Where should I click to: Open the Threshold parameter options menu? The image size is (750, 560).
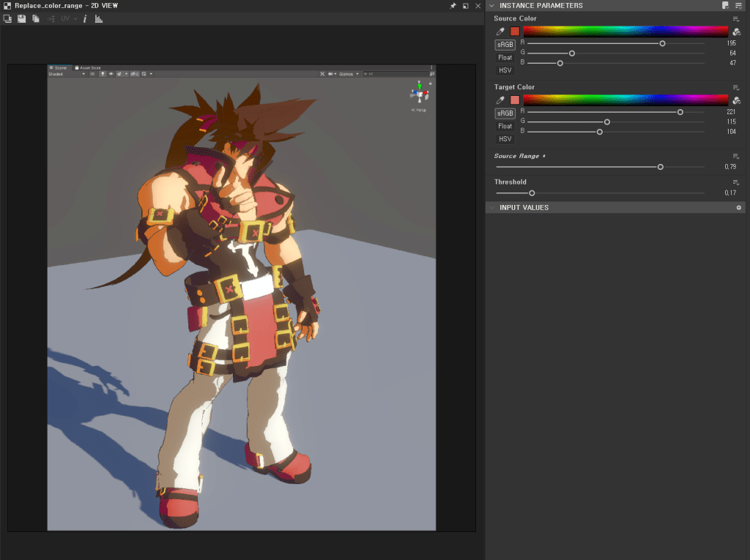click(735, 182)
